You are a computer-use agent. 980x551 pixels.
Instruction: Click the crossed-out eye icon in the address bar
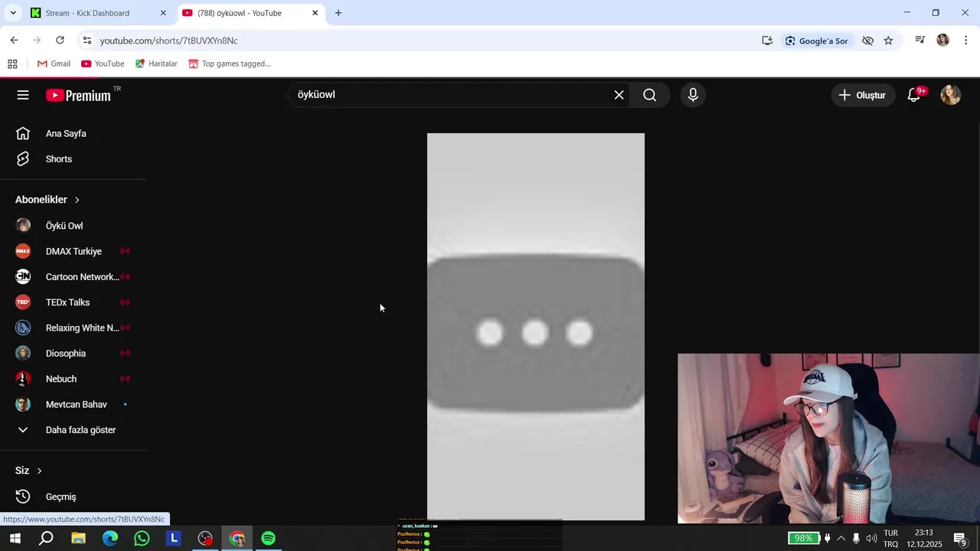tap(867, 41)
